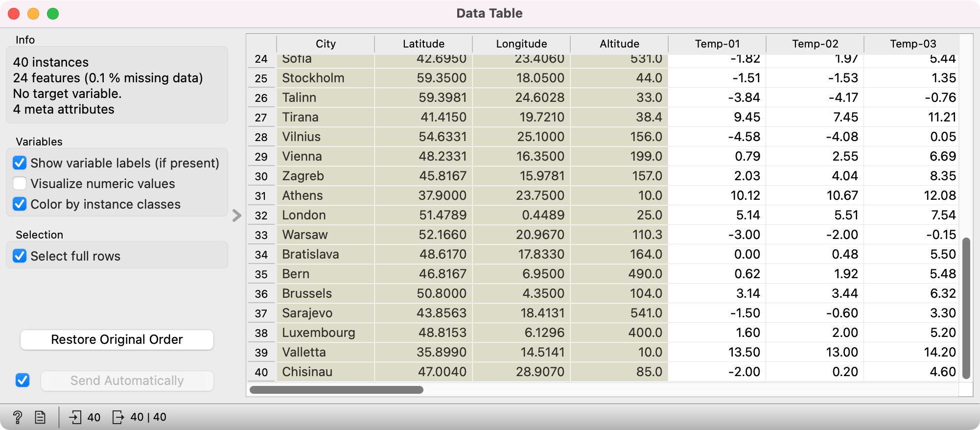Toggle Color by instance classes
This screenshot has width=980, height=430.
pyautogui.click(x=20, y=204)
